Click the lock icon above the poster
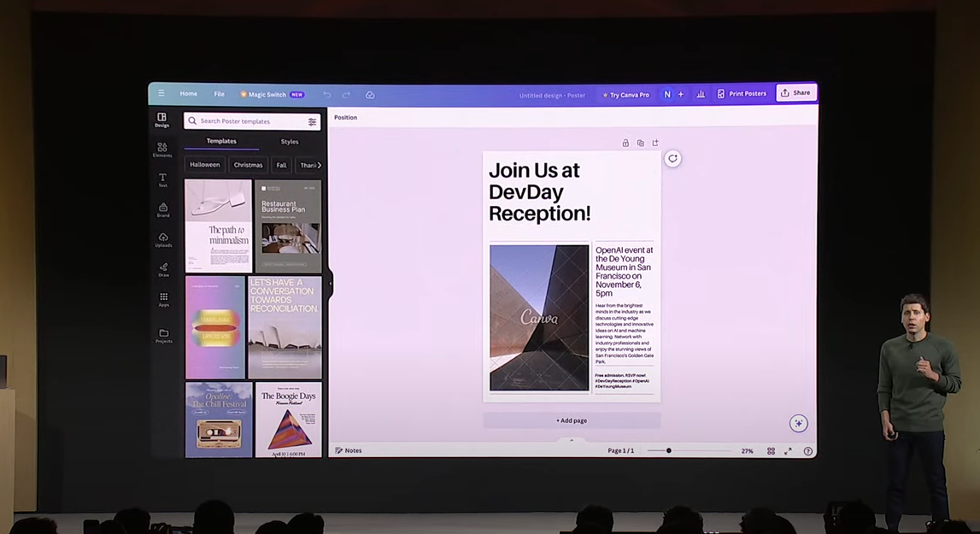 [x=625, y=144]
